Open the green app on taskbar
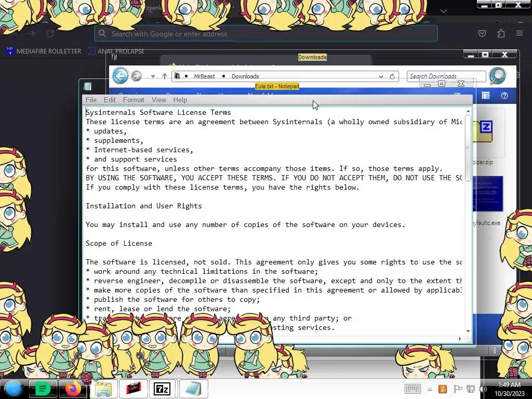The image size is (532, 399). coord(43,389)
